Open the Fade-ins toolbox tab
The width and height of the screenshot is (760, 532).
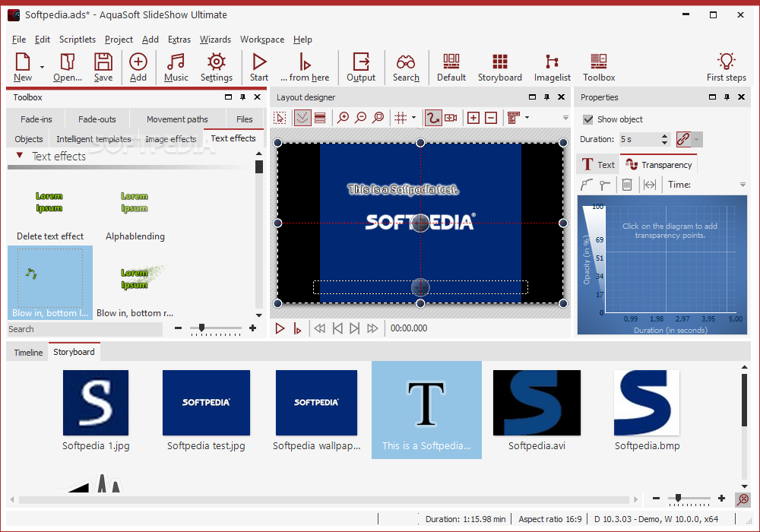(x=36, y=119)
